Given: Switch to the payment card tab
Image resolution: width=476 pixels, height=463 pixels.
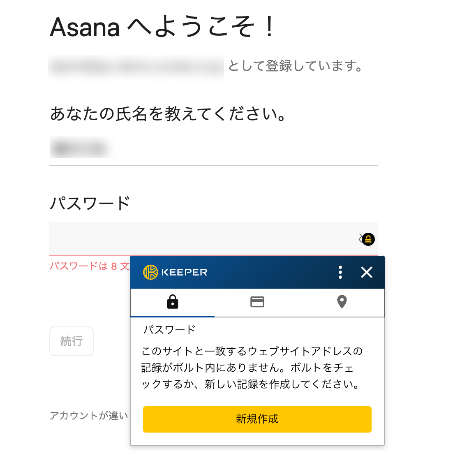Looking at the screenshot, I should pos(257,302).
